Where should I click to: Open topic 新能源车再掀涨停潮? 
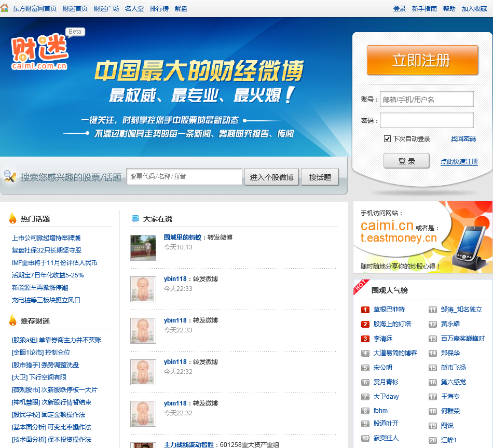(x=40, y=287)
